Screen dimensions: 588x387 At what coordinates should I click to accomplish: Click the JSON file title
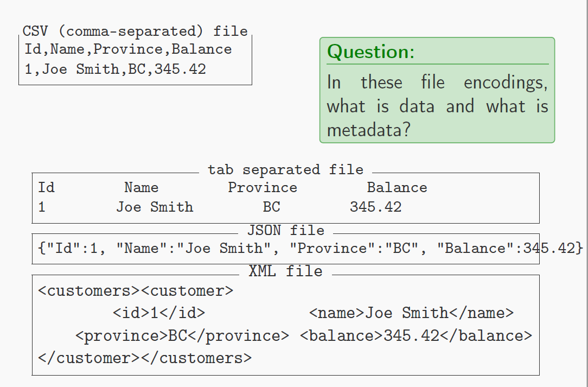[286, 230]
